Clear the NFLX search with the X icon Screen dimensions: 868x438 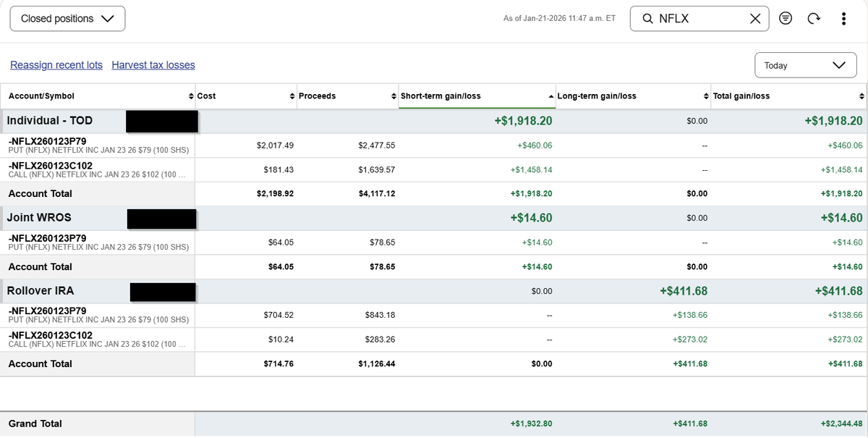coord(755,19)
